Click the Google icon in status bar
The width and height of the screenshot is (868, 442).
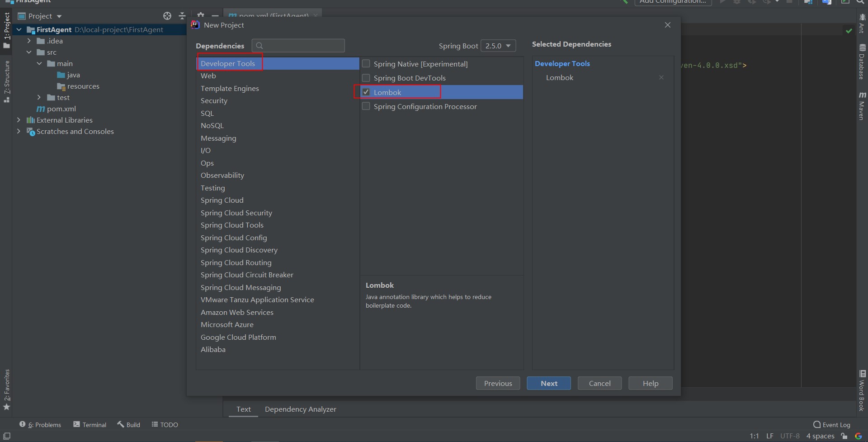click(858, 436)
